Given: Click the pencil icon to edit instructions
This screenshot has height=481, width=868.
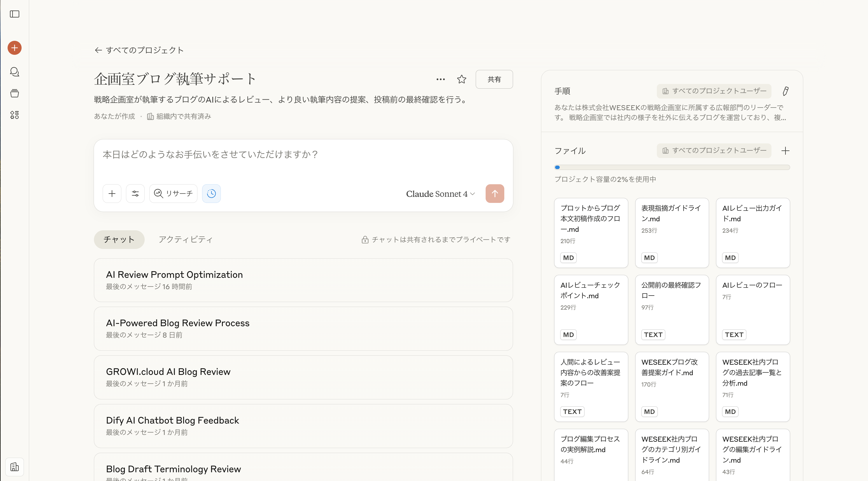Looking at the screenshot, I should point(785,91).
